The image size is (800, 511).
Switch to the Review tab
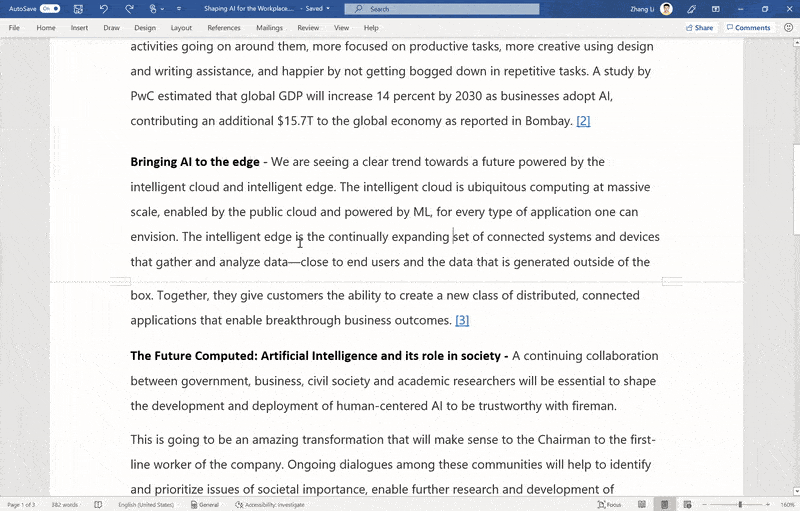[x=308, y=28]
